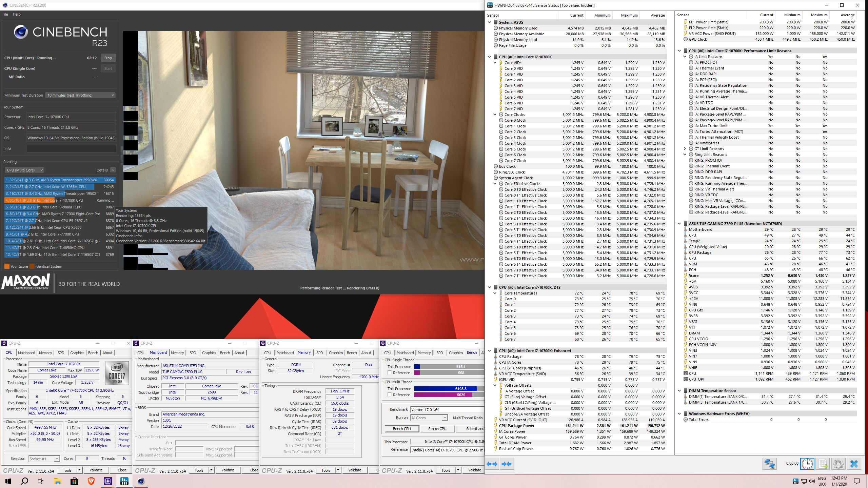The image size is (868, 488).
Task: Toggle Single Thread Reference checkbox in CPU-Z
Action: coord(390,373)
